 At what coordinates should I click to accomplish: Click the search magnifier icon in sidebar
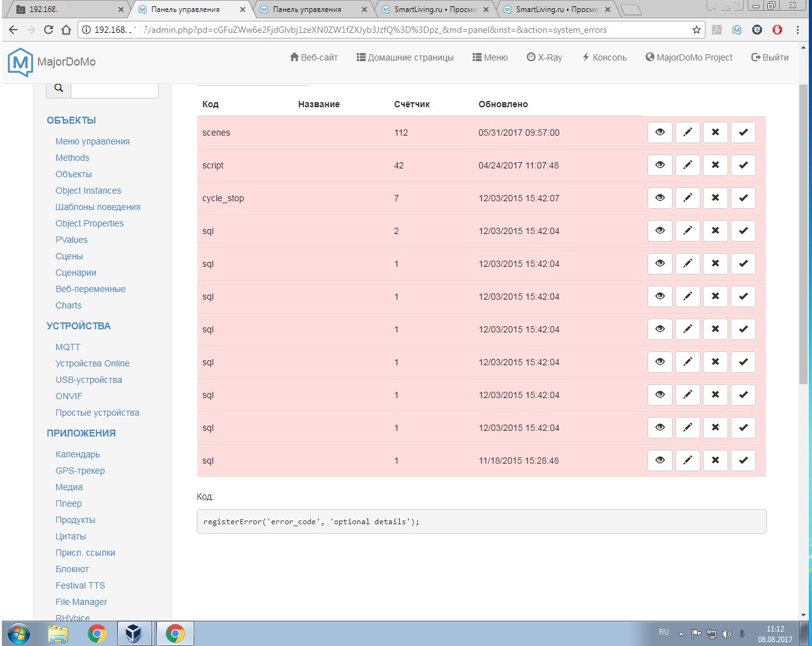tap(59, 88)
